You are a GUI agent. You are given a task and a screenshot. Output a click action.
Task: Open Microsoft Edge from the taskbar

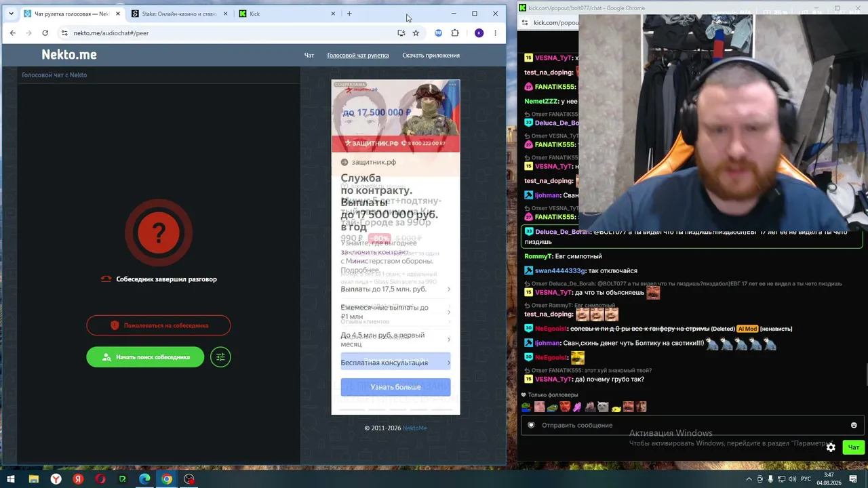coord(144,479)
